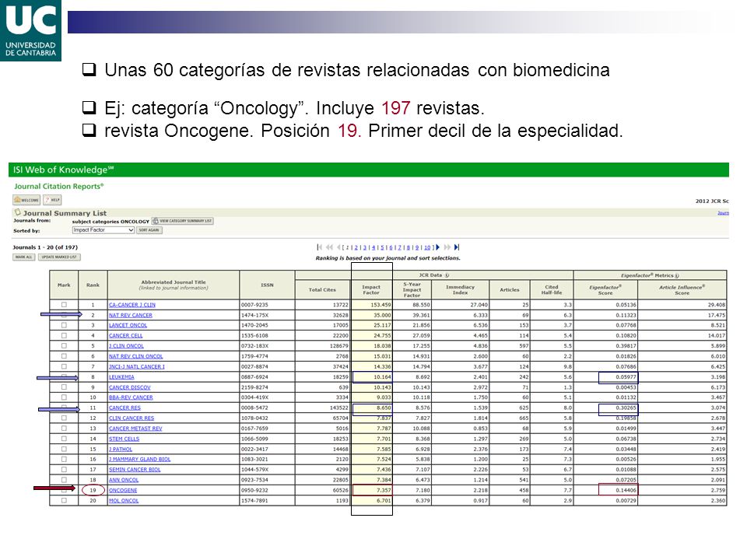Mark checkbox for CANCER CELL row
The height and width of the screenshot is (560, 747).
(x=64, y=336)
